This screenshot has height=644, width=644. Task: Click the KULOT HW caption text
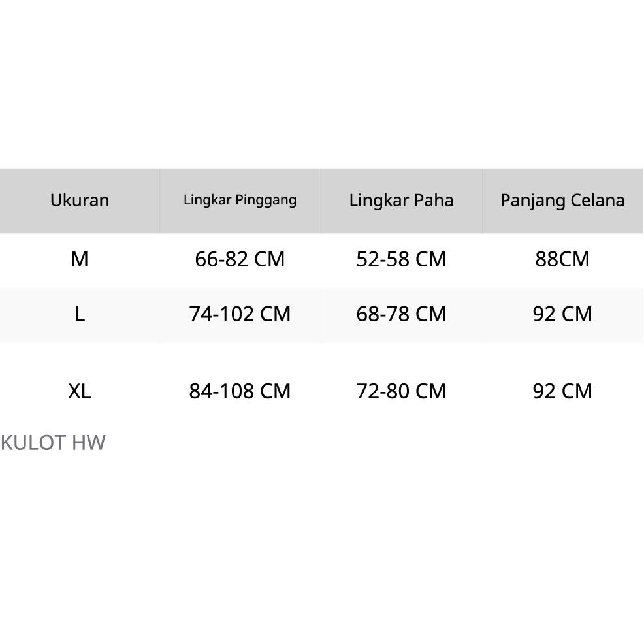[53, 443]
